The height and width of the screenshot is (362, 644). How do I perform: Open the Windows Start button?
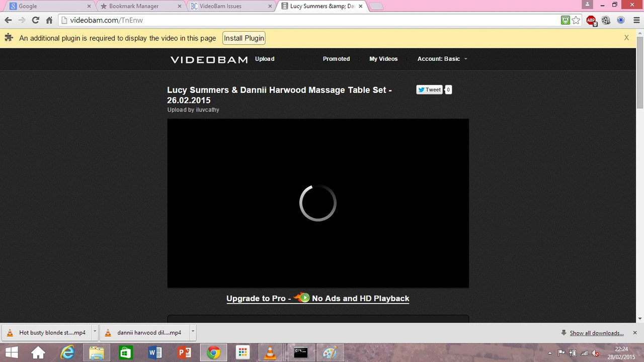(11, 353)
